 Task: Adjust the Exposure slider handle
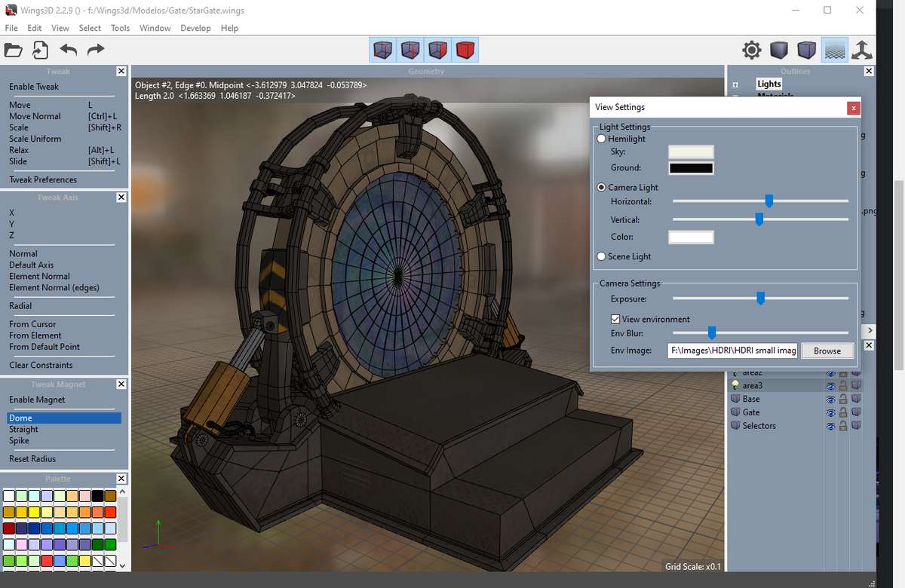pyautogui.click(x=760, y=299)
